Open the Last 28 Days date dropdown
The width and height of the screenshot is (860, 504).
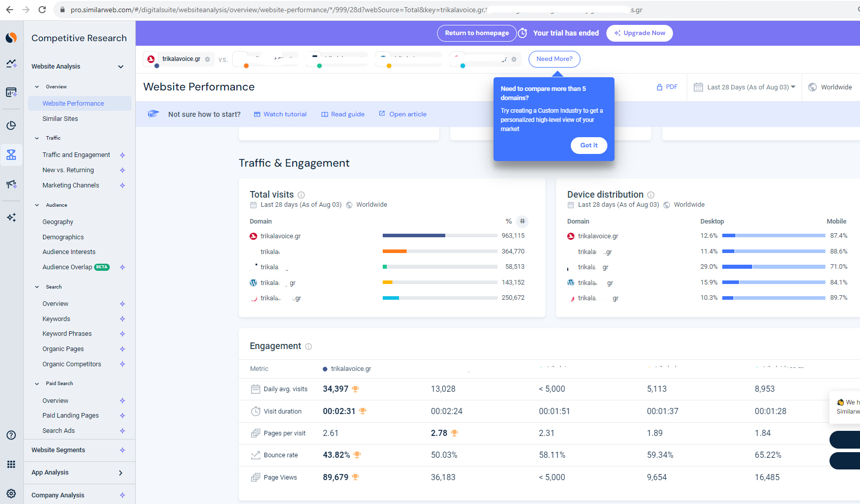click(745, 87)
